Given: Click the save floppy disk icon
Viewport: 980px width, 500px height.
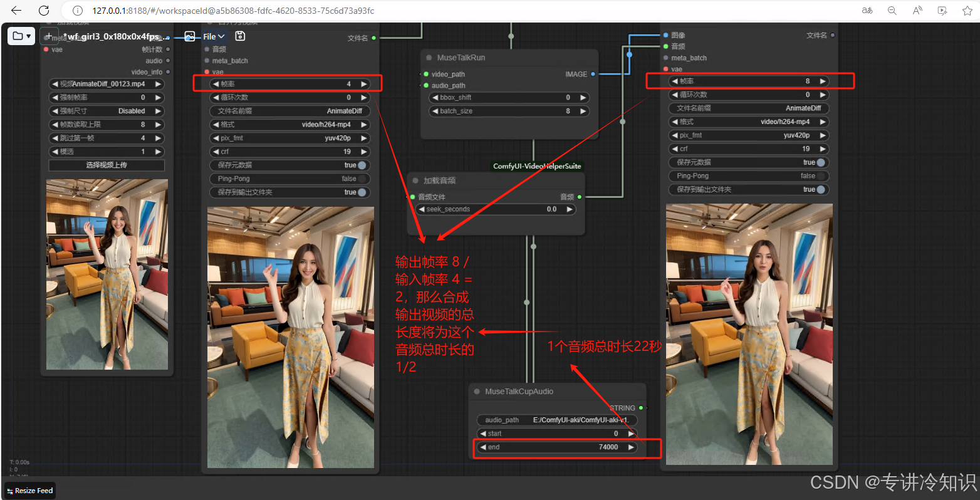Looking at the screenshot, I should click(240, 36).
